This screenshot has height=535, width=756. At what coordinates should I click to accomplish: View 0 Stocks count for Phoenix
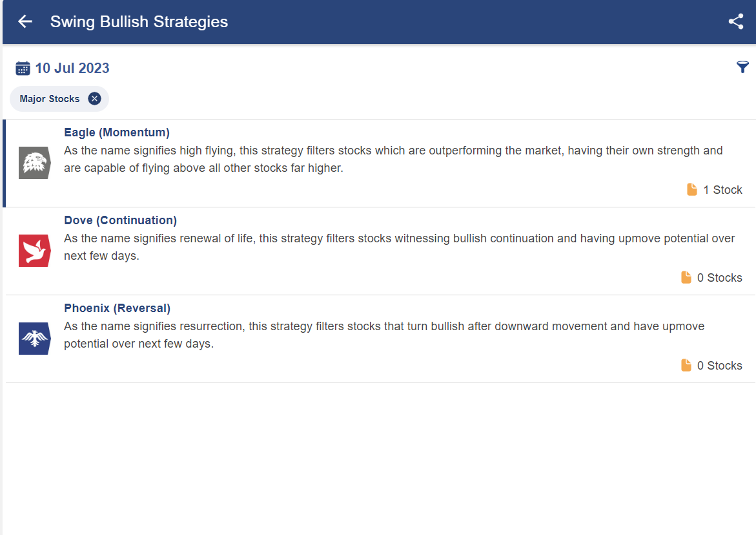(719, 365)
